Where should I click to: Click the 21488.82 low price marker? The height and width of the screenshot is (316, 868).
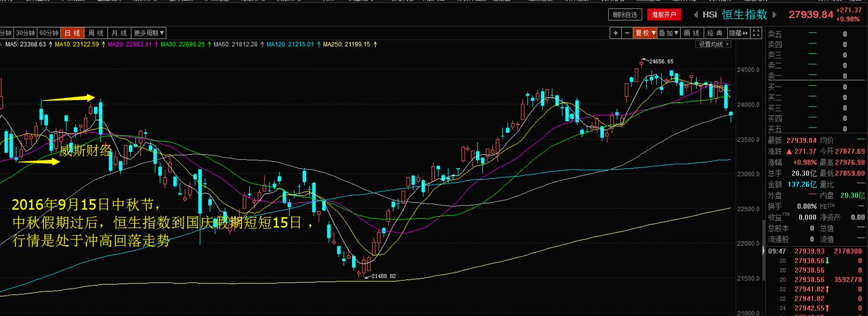[383, 276]
